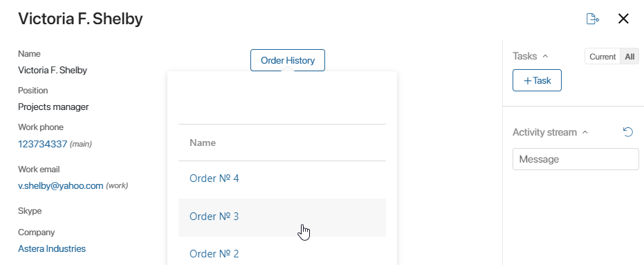Switch task filter to All

[x=629, y=57]
